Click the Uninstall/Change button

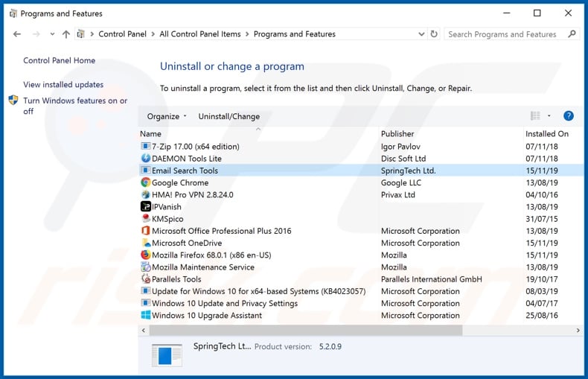(x=229, y=116)
